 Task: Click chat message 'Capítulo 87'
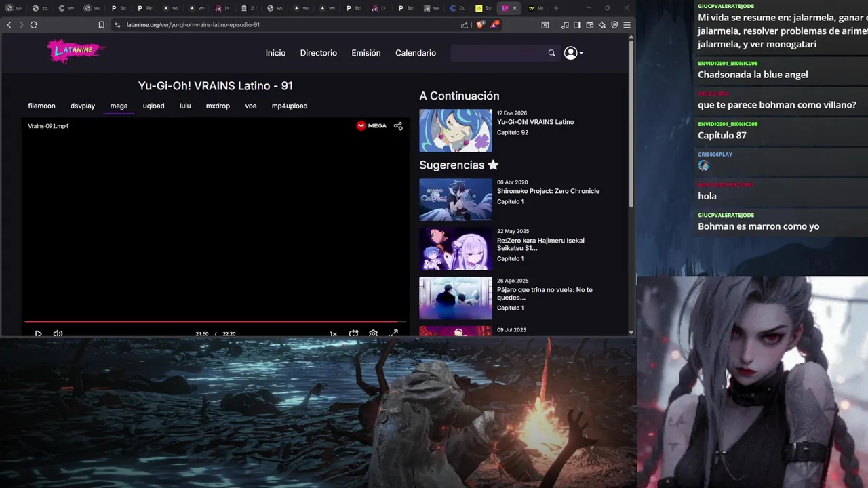(722, 136)
